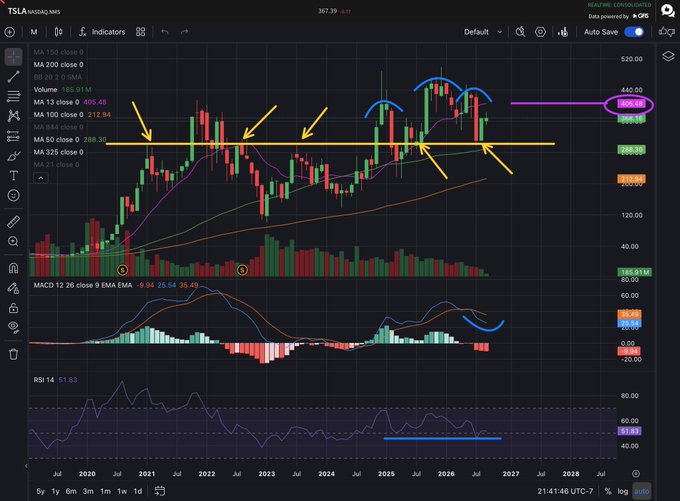Screen dimensions: 680x501
Task: Select the forecasting position tool
Action: tap(13, 136)
